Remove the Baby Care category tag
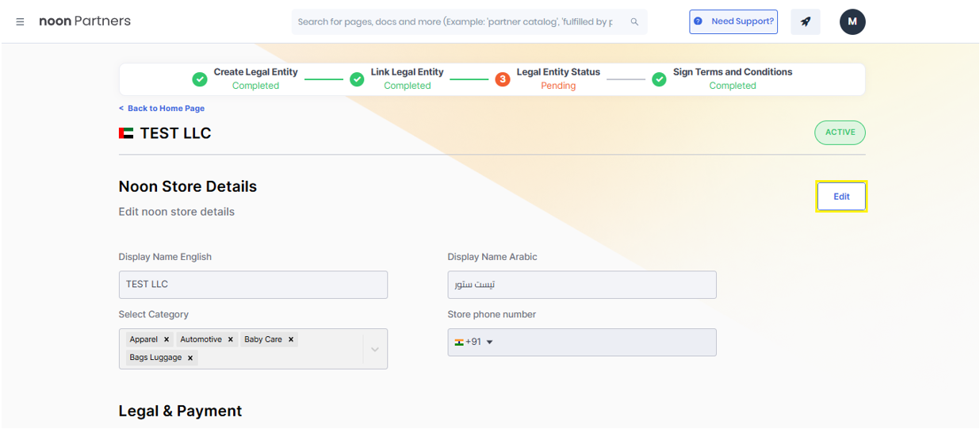The image size is (980, 429). [x=291, y=339]
